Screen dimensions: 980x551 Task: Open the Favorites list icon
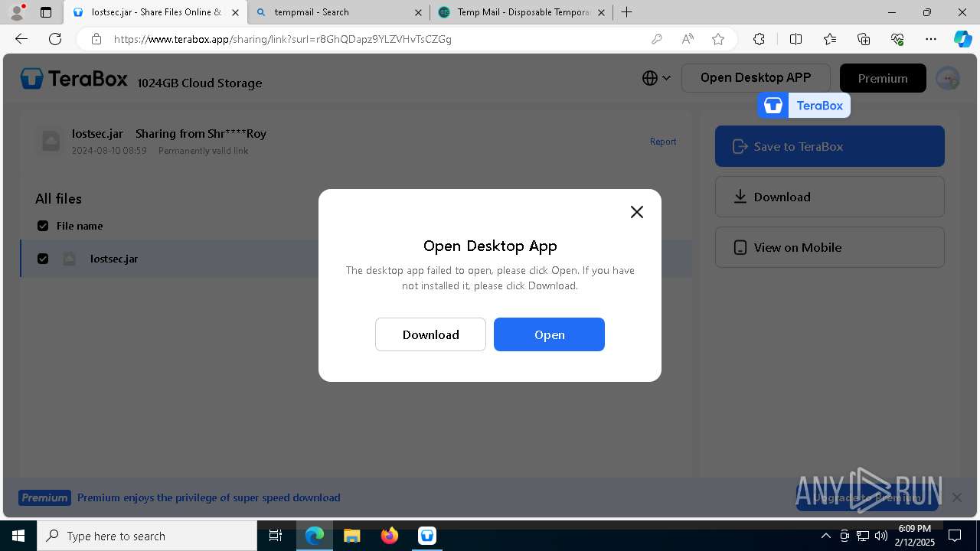(x=830, y=39)
